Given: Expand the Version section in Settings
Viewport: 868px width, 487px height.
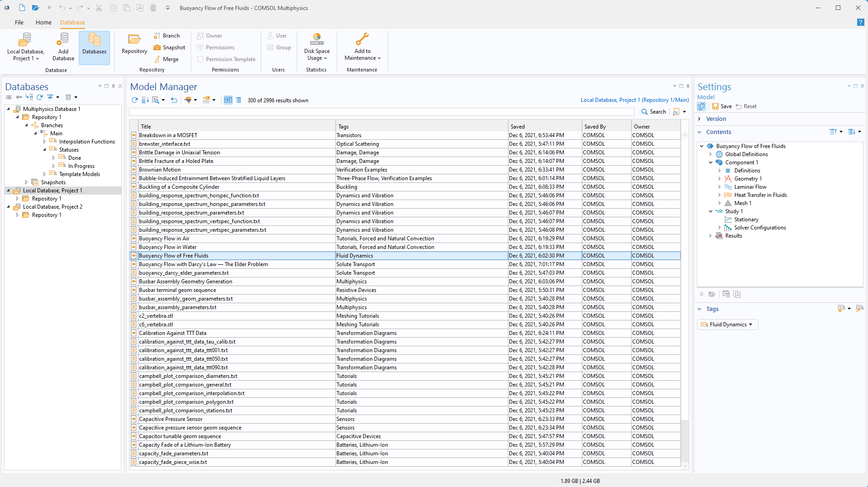Looking at the screenshot, I should pyautogui.click(x=700, y=119).
